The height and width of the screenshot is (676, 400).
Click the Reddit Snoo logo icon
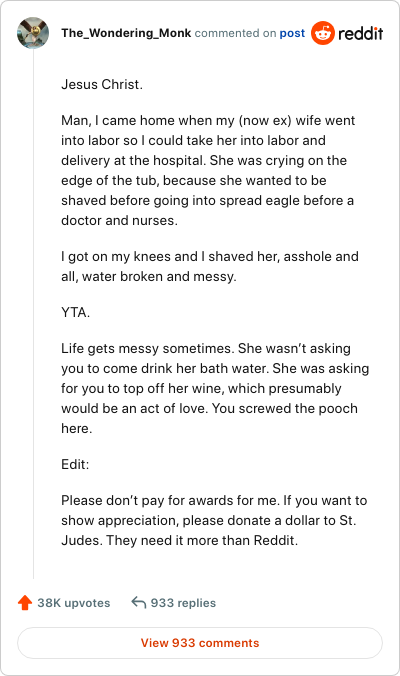[322, 33]
